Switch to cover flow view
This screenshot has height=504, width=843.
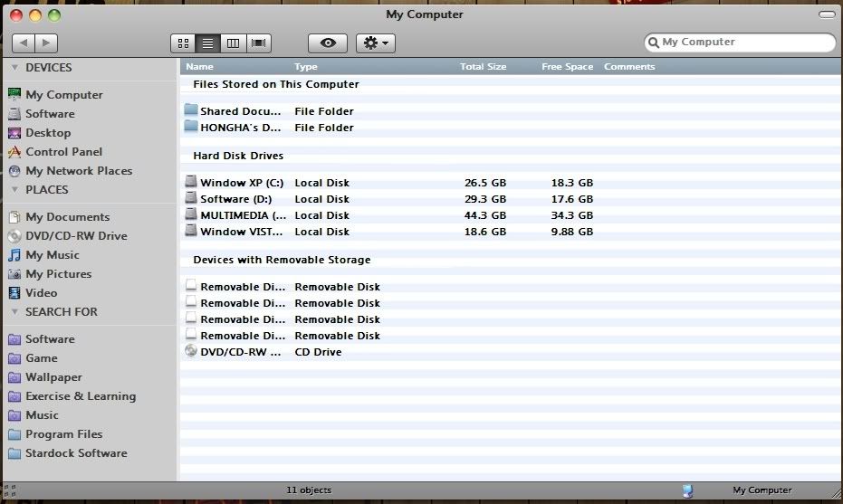point(259,43)
